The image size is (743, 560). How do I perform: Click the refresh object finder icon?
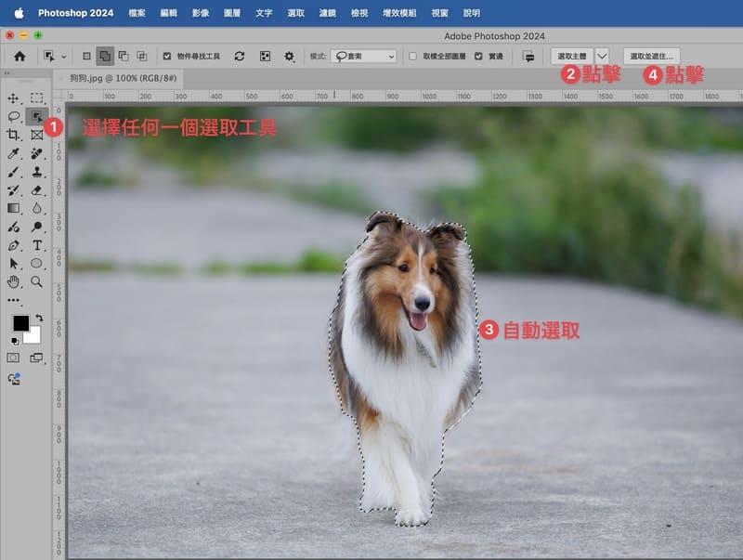tap(240, 57)
